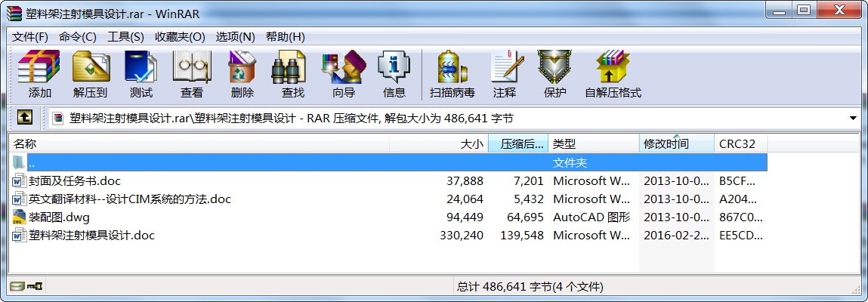868x302 pixels.
Task: Sort by Name (名称) column header
Action: point(199,143)
